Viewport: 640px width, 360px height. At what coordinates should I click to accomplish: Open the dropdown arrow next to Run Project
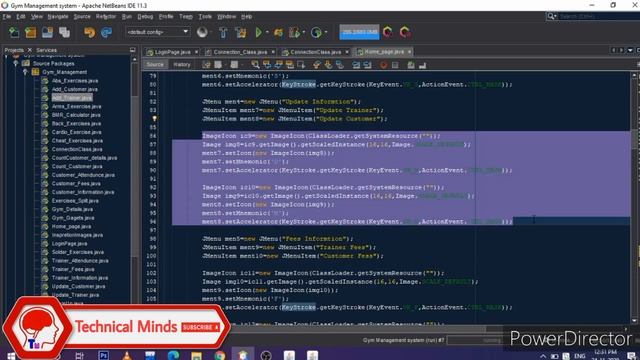coord(267,32)
